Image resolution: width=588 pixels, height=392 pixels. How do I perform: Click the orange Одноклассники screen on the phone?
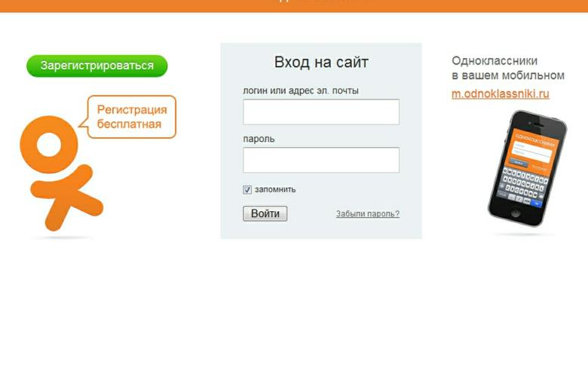point(533,151)
